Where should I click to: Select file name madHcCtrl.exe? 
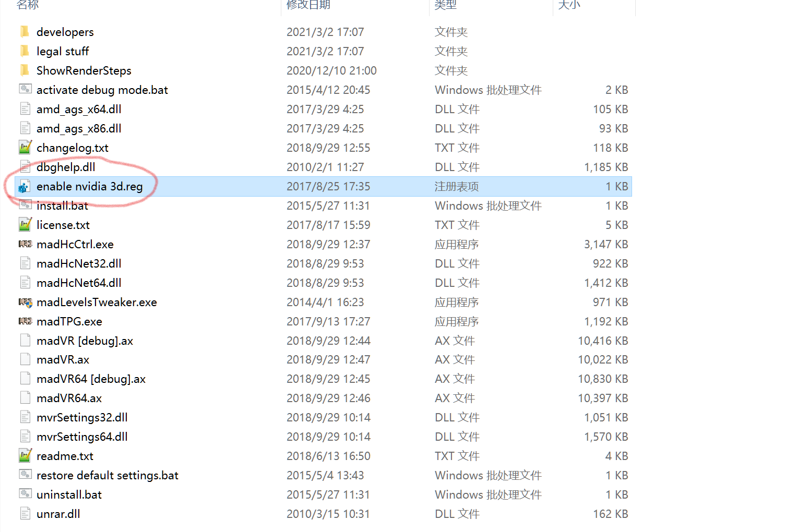[75, 244]
